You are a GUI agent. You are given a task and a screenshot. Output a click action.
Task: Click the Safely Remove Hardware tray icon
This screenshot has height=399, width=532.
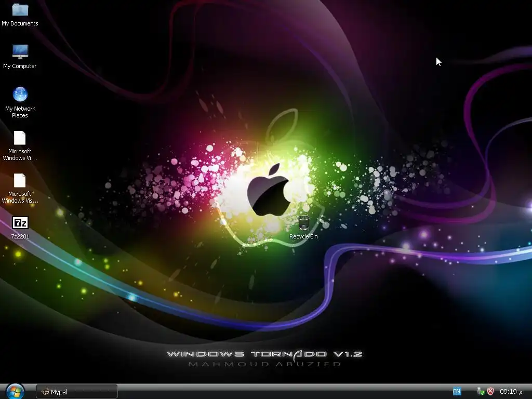pos(481,392)
